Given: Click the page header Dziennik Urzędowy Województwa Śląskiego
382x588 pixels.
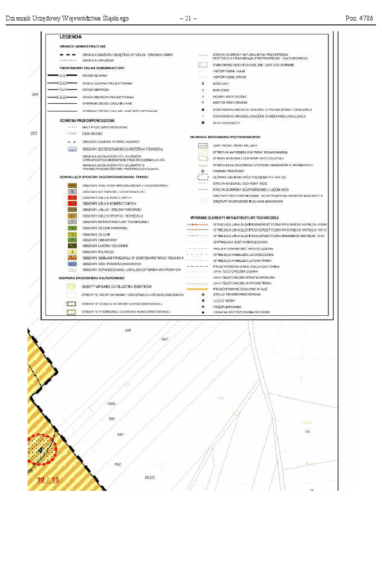Looking at the screenshot, I should pos(67,18).
